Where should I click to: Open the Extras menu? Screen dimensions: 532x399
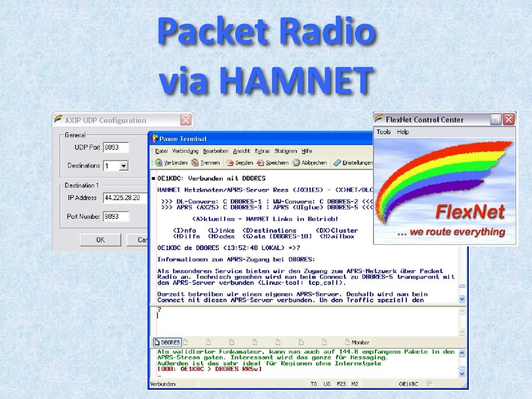tap(262, 151)
